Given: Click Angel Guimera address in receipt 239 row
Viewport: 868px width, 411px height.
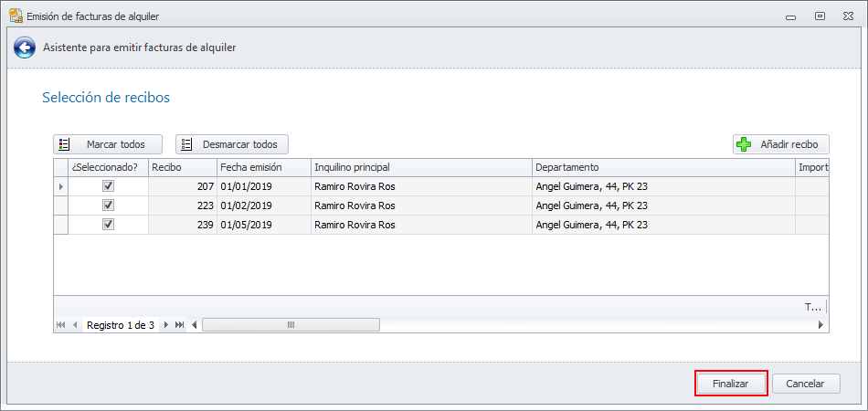Looking at the screenshot, I should tap(663, 225).
